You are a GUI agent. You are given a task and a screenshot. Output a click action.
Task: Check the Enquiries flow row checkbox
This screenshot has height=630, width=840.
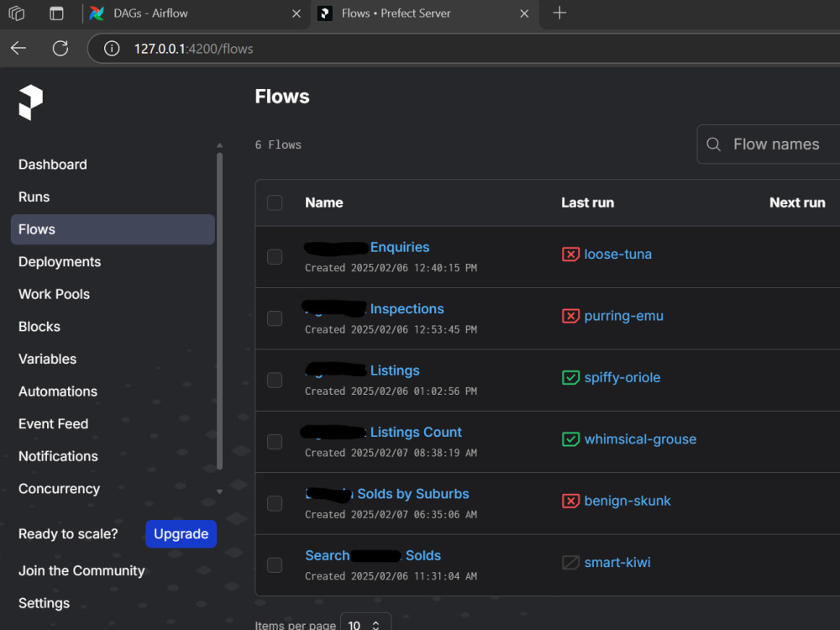[x=275, y=256]
